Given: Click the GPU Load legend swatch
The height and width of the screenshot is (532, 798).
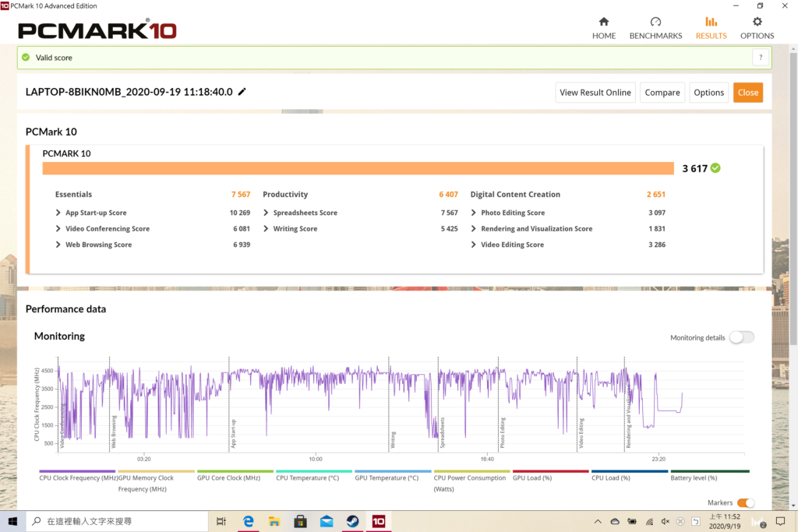Looking at the screenshot, I should [551, 471].
